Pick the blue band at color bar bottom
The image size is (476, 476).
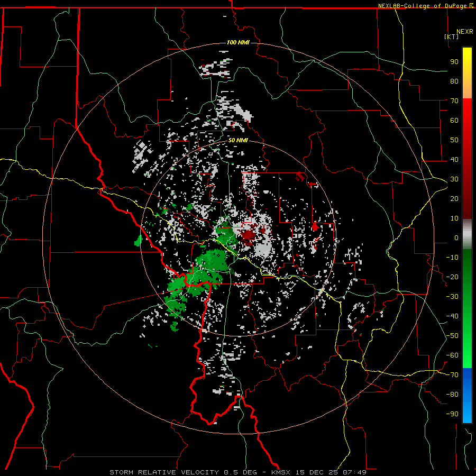coord(467,396)
